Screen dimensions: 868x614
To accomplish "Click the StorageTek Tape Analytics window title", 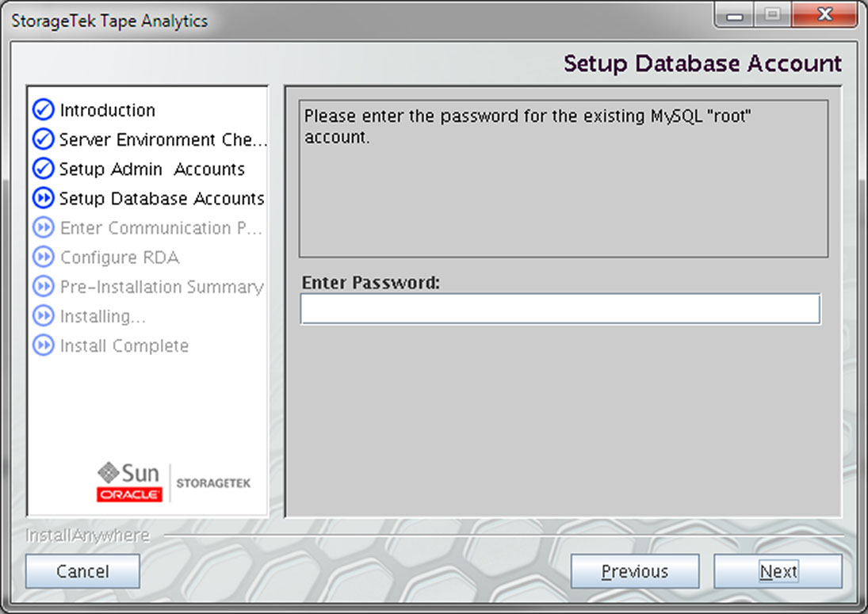I will tap(109, 21).
